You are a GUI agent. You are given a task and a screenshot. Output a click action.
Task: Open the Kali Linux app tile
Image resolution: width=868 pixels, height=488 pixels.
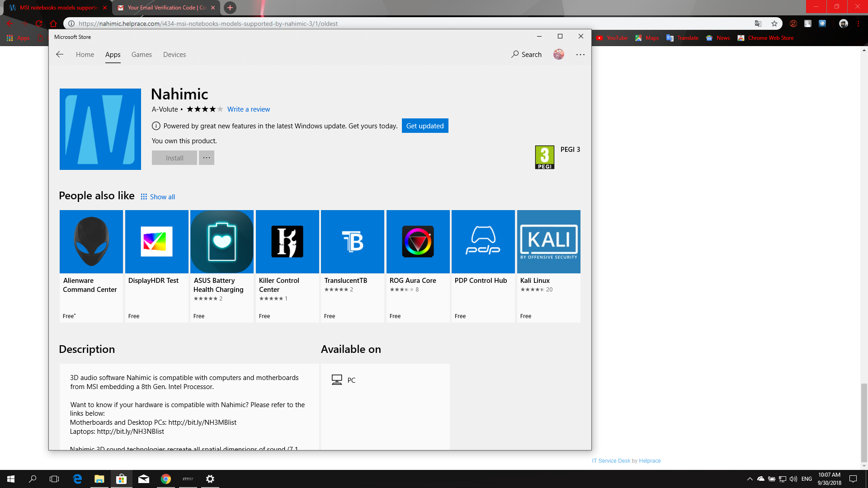coord(548,242)
